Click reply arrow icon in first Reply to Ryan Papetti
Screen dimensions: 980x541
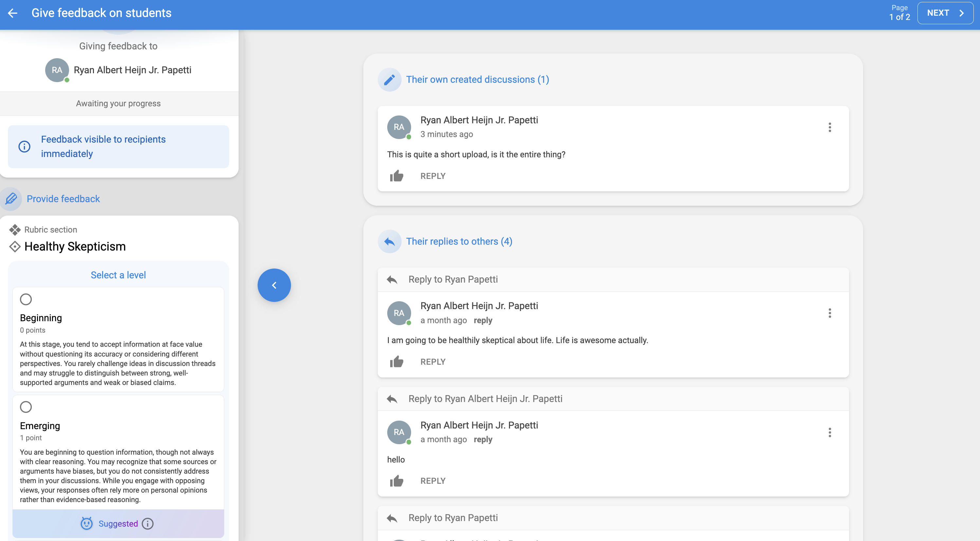pos(392,279)
